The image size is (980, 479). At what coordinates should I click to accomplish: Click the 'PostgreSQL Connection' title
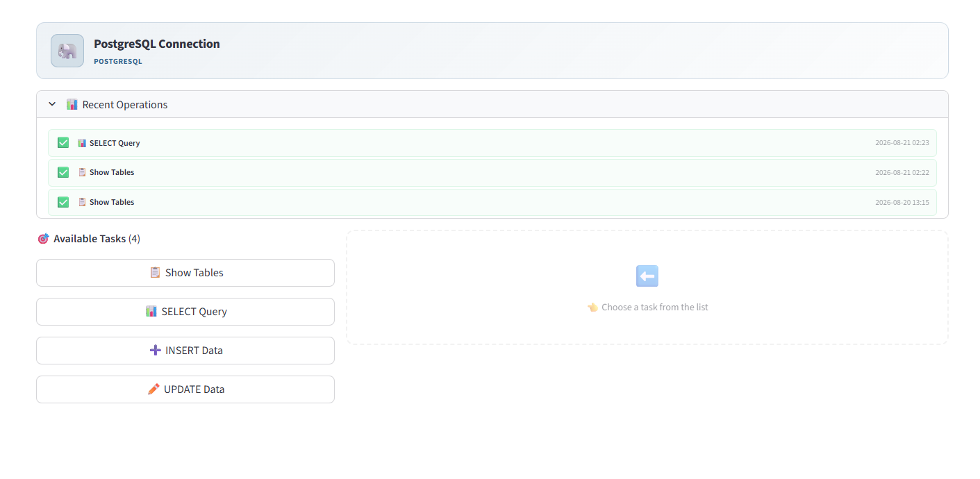click(x=157, y=44)
